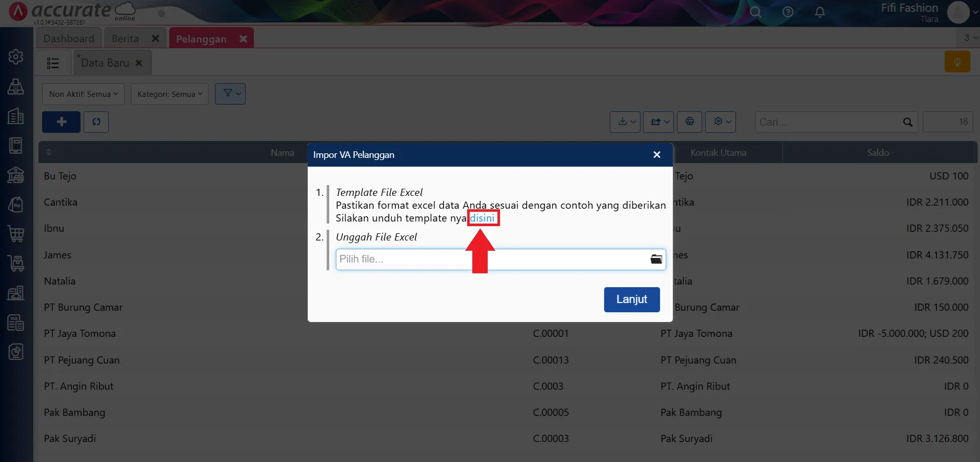Click the refresh button beside plus
Screen dimensions: 980x462
point(96,122)
